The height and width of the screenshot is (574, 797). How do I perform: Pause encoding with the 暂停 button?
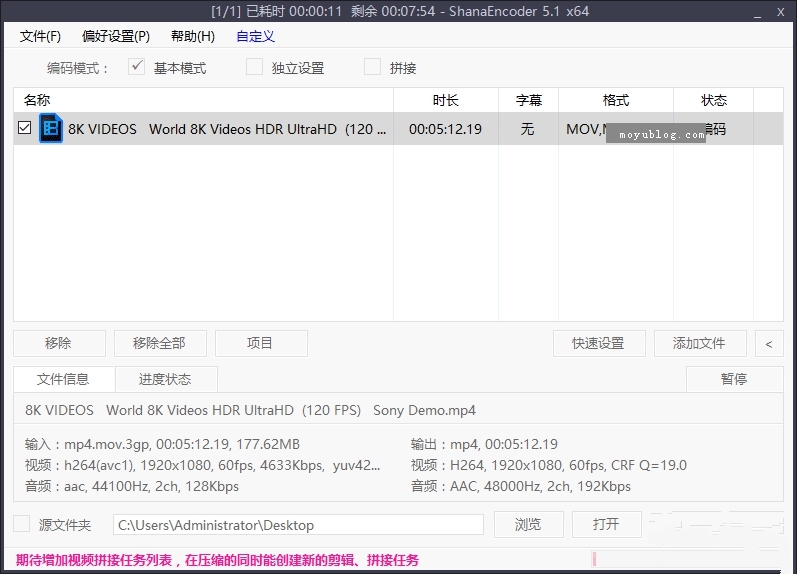tap(734, 379)
